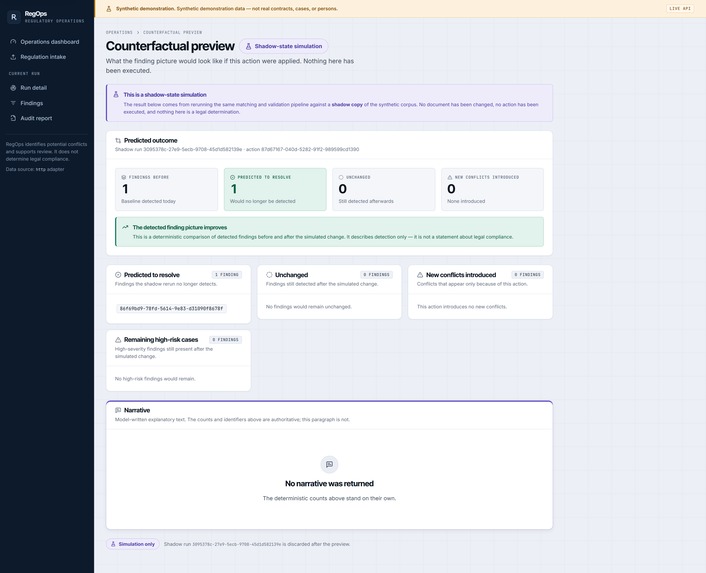Click the '1 FINDING' count badge
Viewport: 706px width, 573px height.
(x=226, y=275)
